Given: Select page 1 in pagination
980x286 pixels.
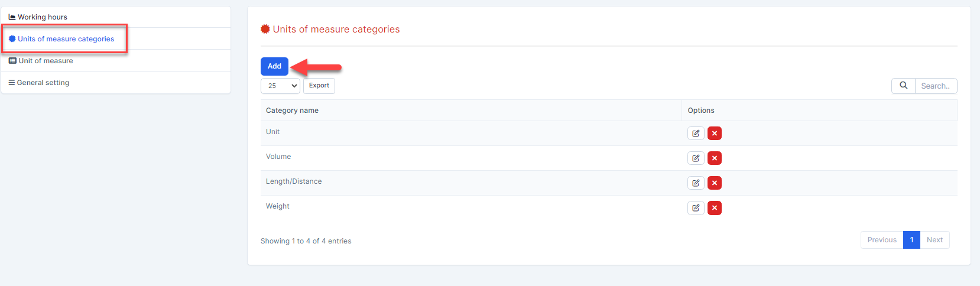Looking at the screenshot, I should (x=911, y=240).
